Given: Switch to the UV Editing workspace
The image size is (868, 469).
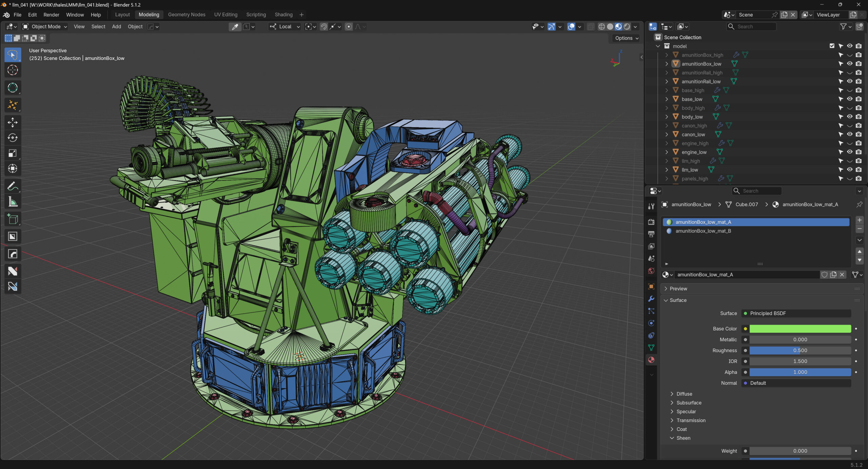Looking at the screenshot, I should coord(225,15).
